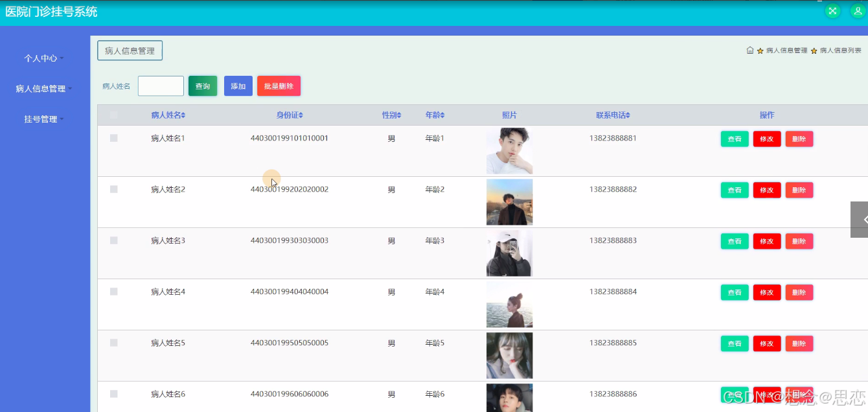Open the side drawer arrow tab
The height and width of the screenshot is (412, 868).
pos(860,220)
